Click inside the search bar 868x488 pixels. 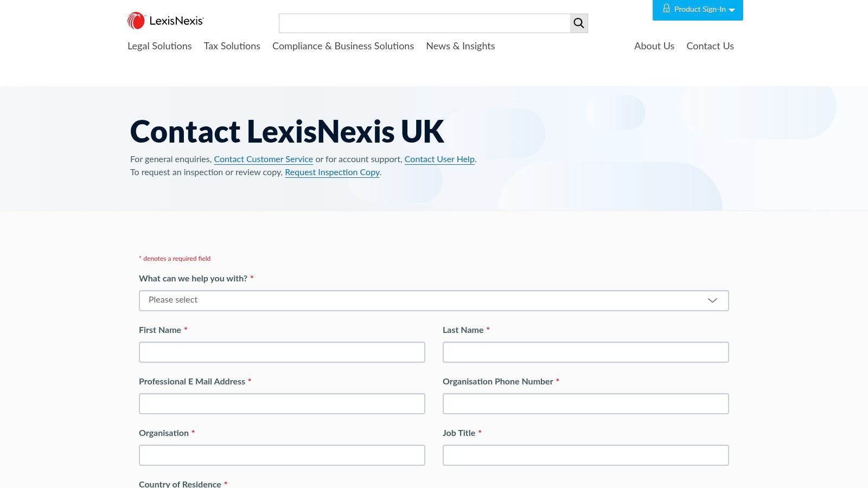click(423, 23)
